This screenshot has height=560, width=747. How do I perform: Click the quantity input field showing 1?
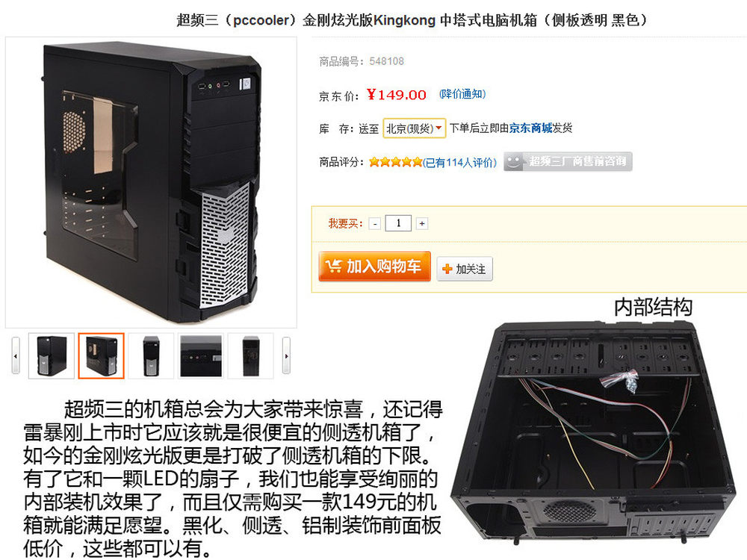pos(398,223)
